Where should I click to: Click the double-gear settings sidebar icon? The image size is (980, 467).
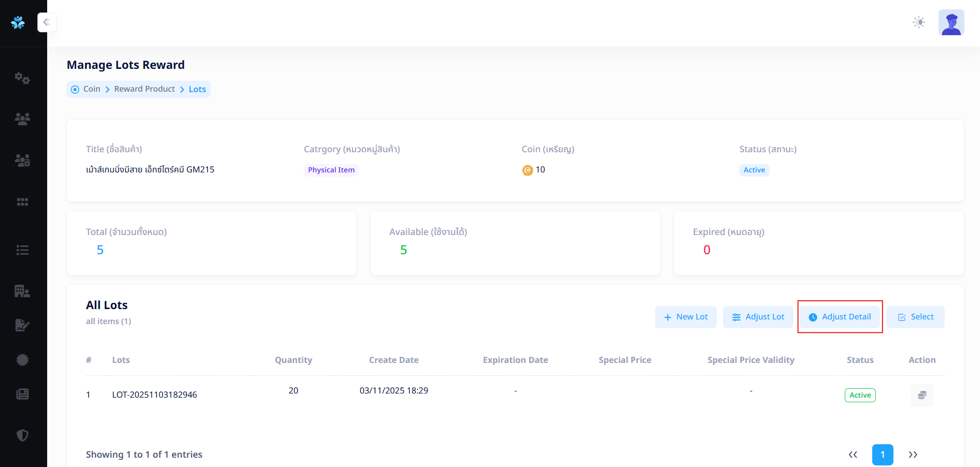(x=22, y=78)
